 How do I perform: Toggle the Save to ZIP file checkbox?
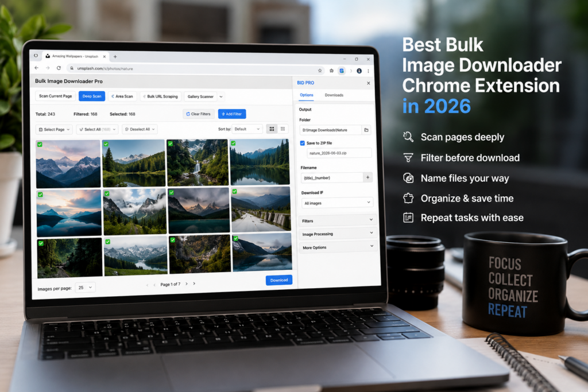(302, 143)
